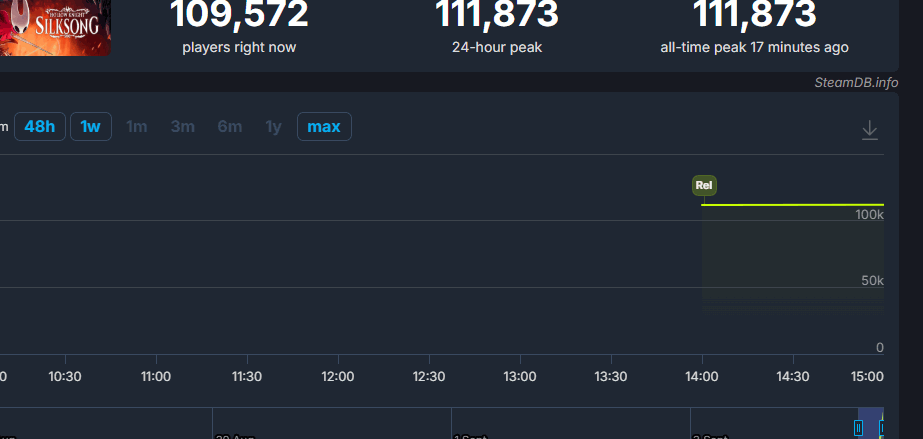Viewport: 923px width, 439px height.
Task: Click the navigator highlighted selection area
Action: coord(871,423)
